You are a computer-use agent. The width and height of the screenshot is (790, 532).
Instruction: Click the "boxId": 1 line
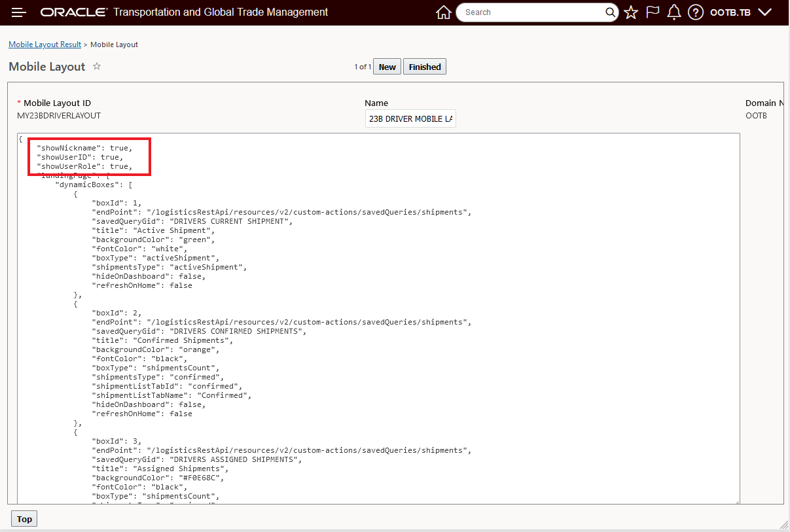coord(117,203)
